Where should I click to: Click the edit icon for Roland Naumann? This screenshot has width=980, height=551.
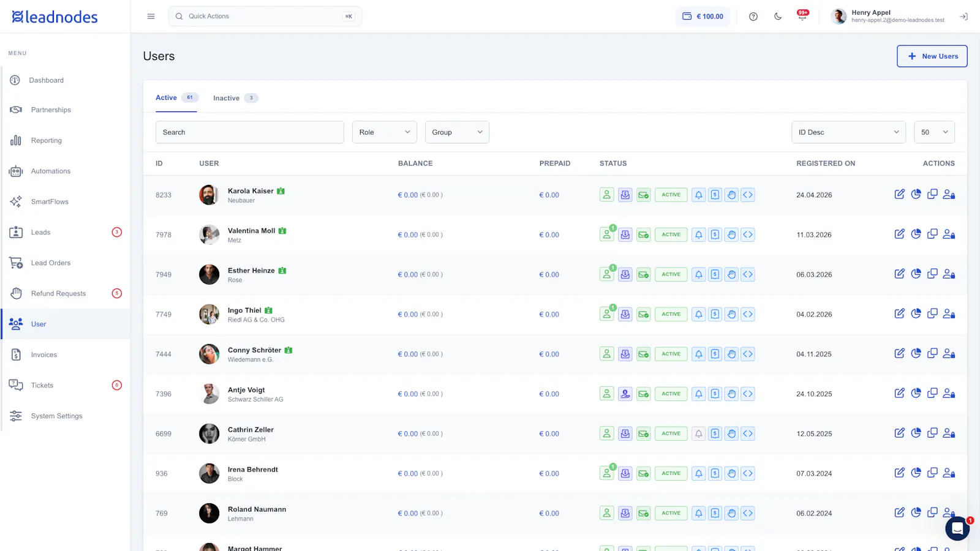pos(899,513)
